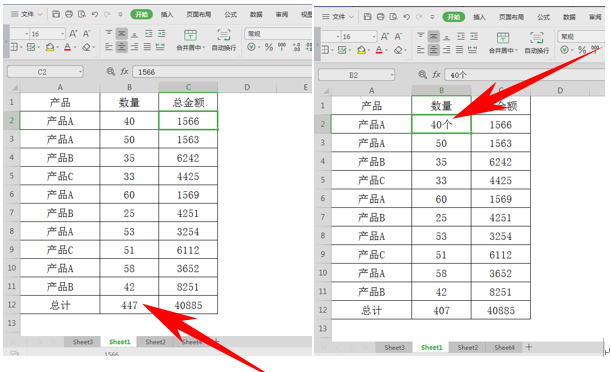Click decrease indent icon in the right window
611x372 pixels.
[461, 37]
